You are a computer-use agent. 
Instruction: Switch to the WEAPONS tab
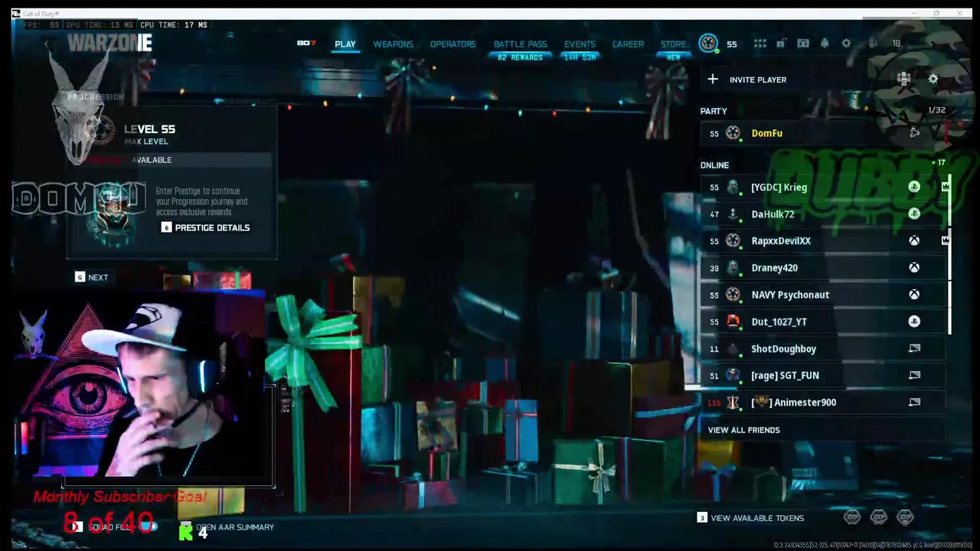(x=393, y=44)
